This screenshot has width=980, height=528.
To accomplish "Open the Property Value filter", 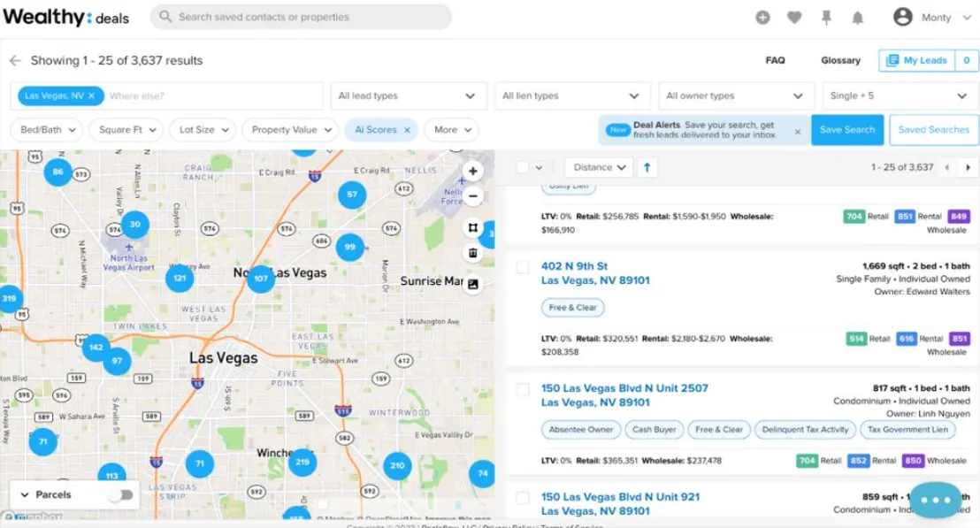I will pyautogui.click(x=291, y=130).
